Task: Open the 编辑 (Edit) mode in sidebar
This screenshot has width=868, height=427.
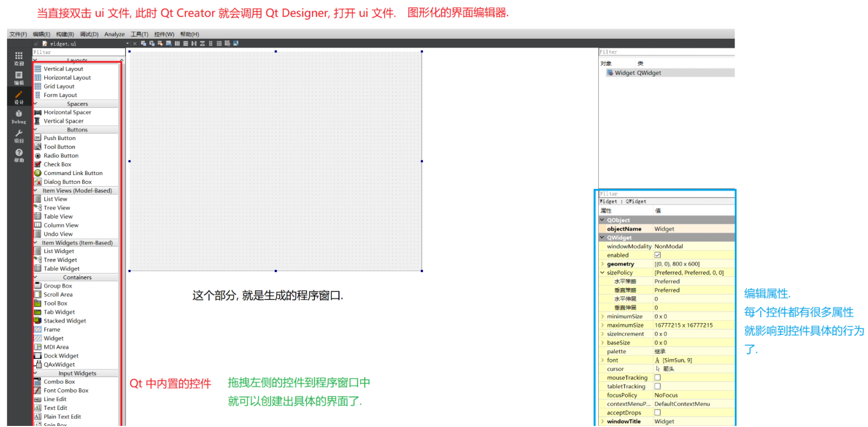Action: [x=19, y=77]
